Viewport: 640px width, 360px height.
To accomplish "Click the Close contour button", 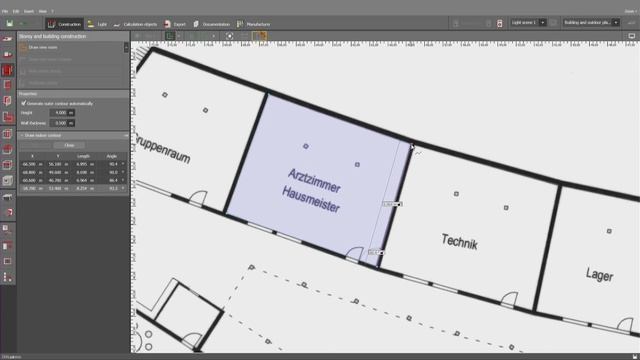I will pyautogui.click(x=69, y=145).
